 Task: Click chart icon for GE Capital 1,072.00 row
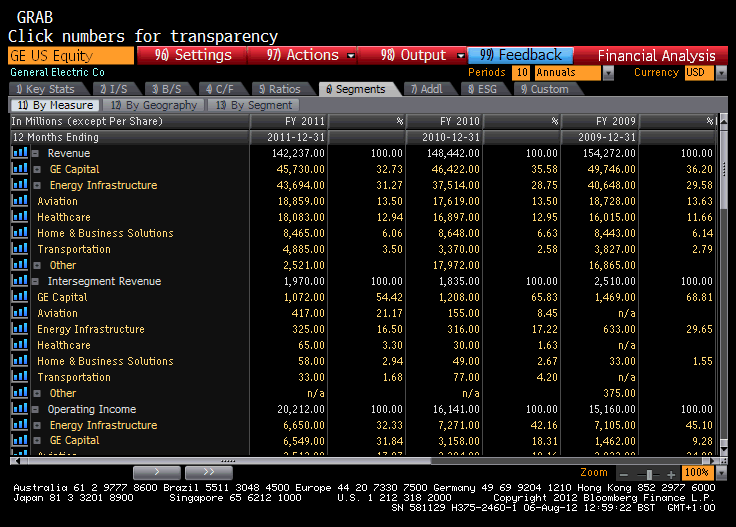click(20, 296)
